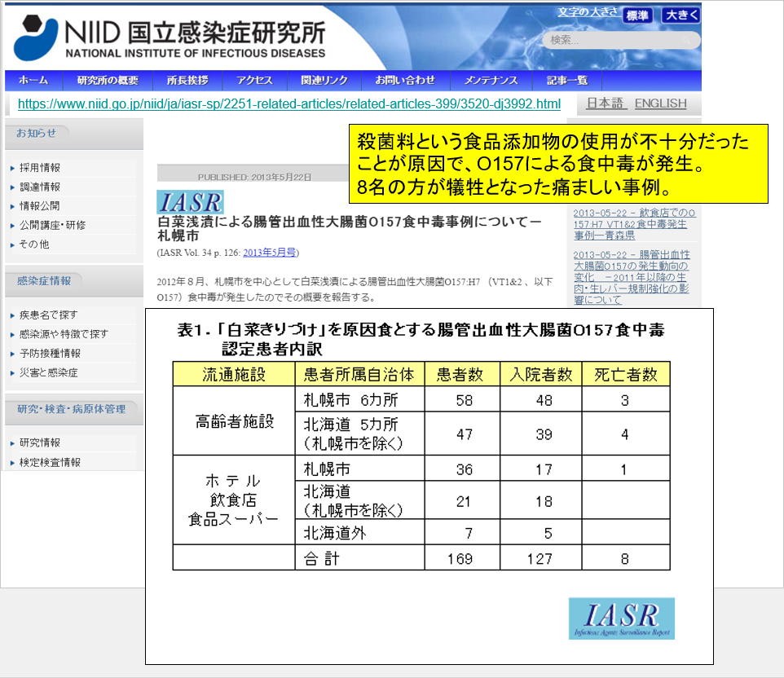
Task: Switch text size to 大きく
Action: (x=683, y=14)
